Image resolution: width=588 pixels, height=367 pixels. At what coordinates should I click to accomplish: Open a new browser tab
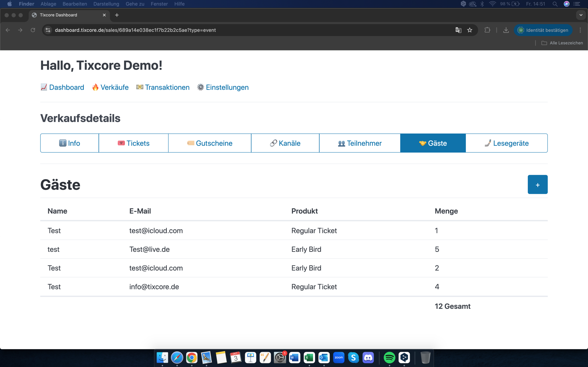tap(117, 15)
